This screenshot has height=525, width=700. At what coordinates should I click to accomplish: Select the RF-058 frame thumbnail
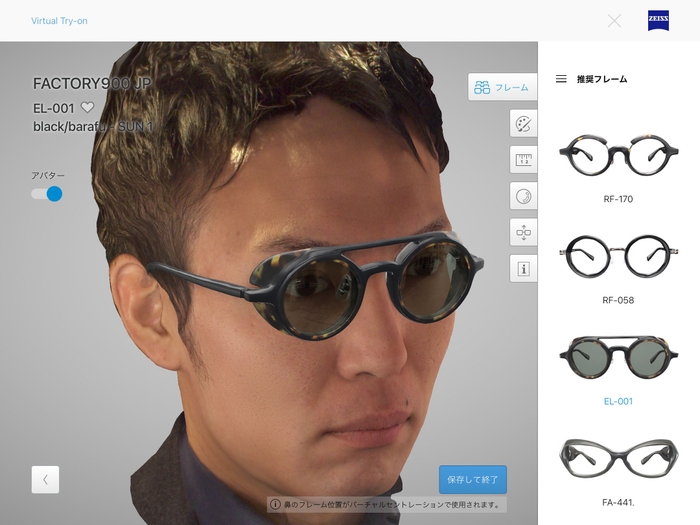click(x=618, y=255)
